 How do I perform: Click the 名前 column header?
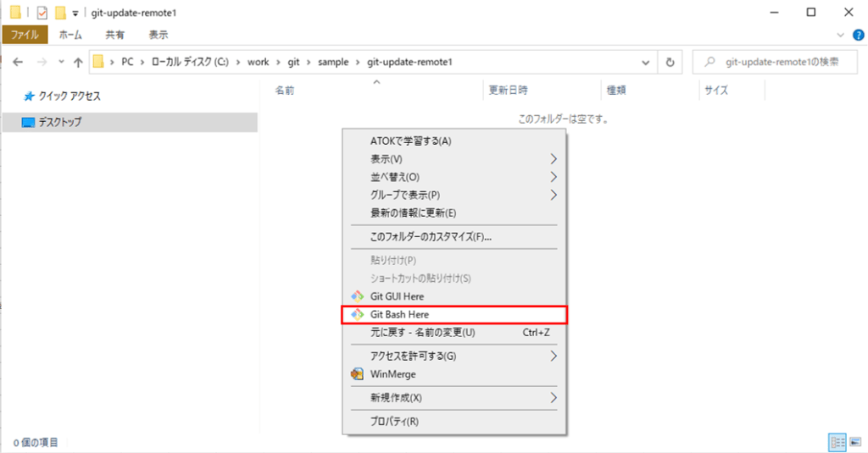pos(285,90)
